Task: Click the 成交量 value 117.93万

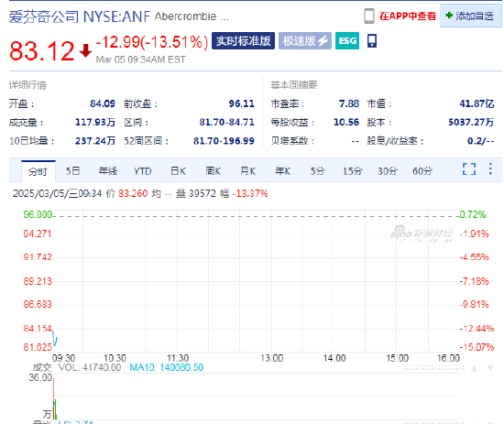Action: point(95,123)
